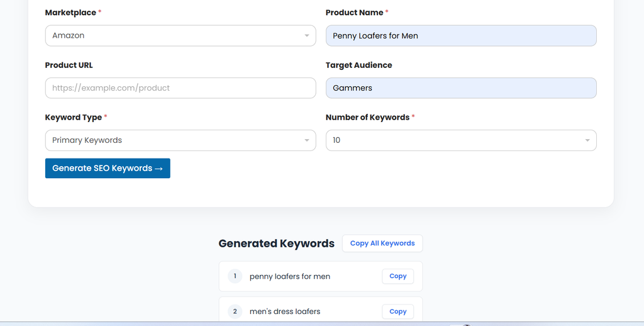Select the text penny loafers for men
This screenshot has height=326, width=644.
coord(289,276)
